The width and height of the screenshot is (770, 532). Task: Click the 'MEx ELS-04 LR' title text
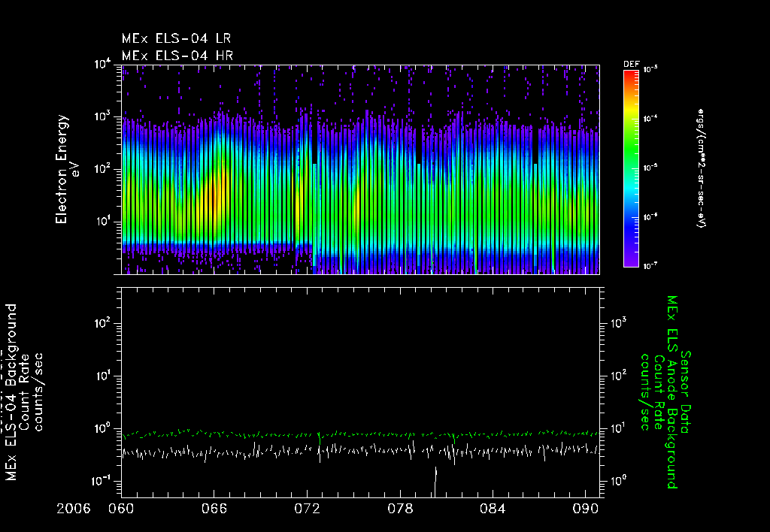[x=176, y=38]
